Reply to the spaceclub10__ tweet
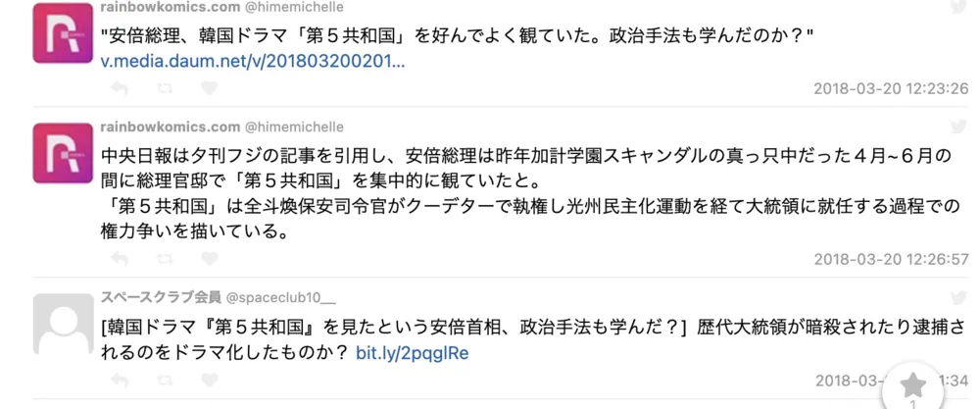 click(x=120, y=380)
